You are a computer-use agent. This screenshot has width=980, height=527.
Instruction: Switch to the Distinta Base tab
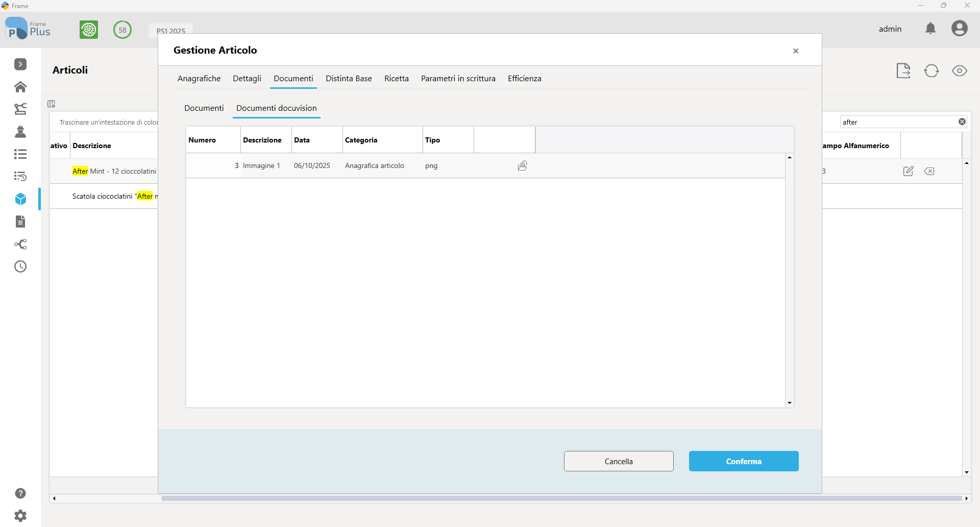click(349, 78)
